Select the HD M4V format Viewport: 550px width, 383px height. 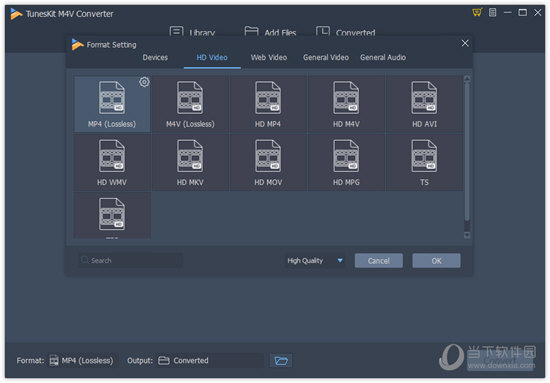point(346,105)
